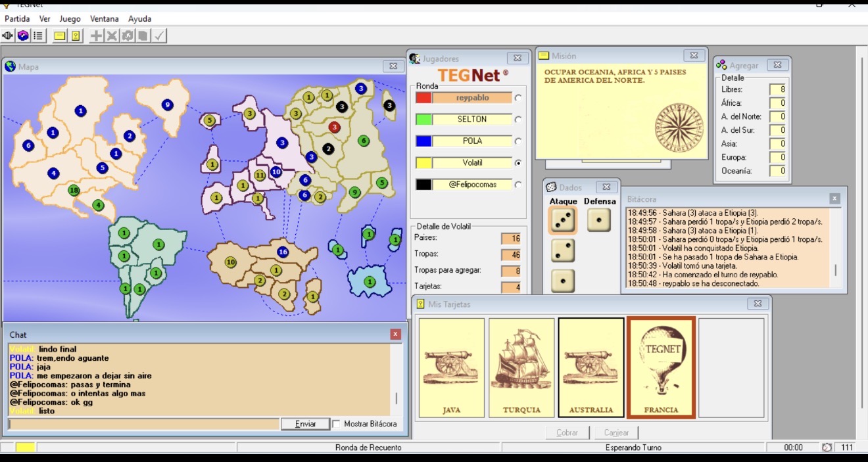Select the FRANCIA balloon card
Image resolution: width=868 pixels, height=462 pixels.
click(x=661, y=367)
